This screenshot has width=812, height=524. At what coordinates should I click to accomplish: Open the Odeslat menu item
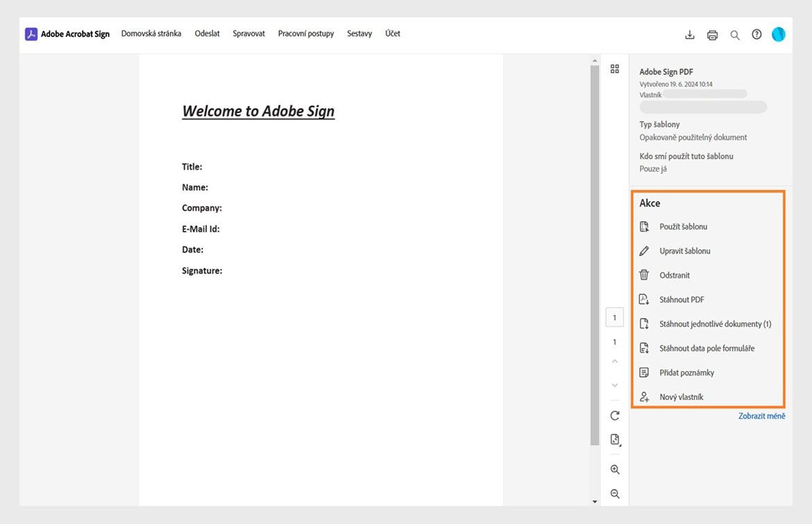coord(207,33)
